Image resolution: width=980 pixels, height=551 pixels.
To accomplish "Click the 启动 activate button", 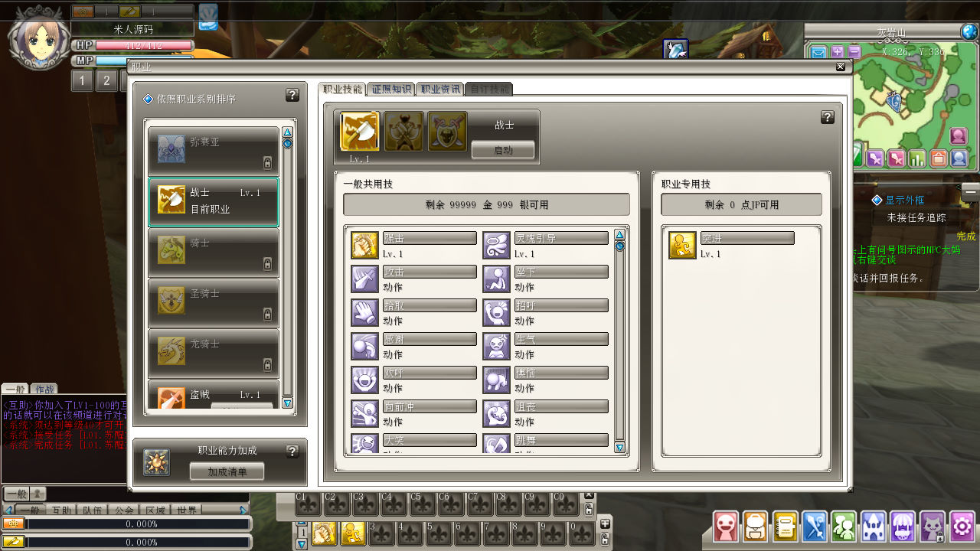I will tap(503, 150).
